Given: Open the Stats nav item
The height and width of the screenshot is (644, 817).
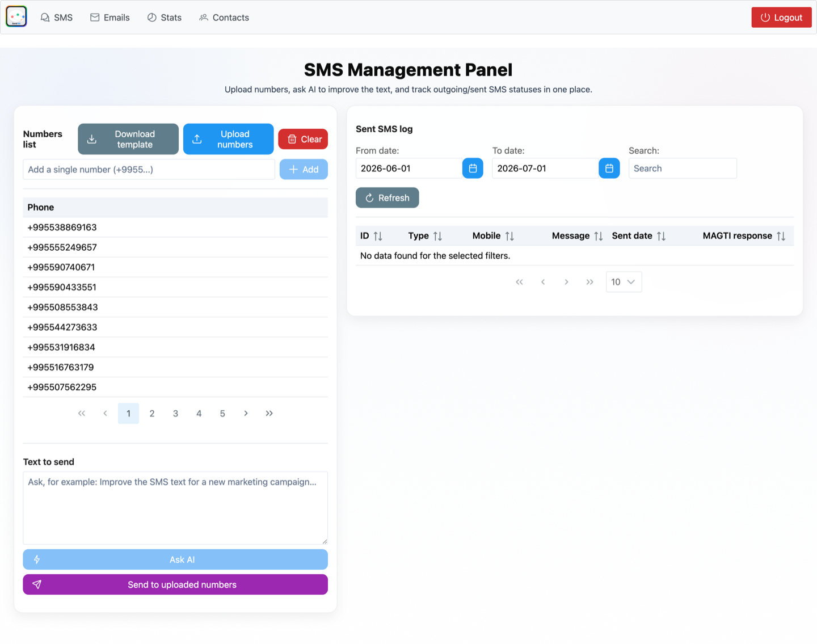Looking at the screenshot, I should pyautogui.click(x=165, y=18).
